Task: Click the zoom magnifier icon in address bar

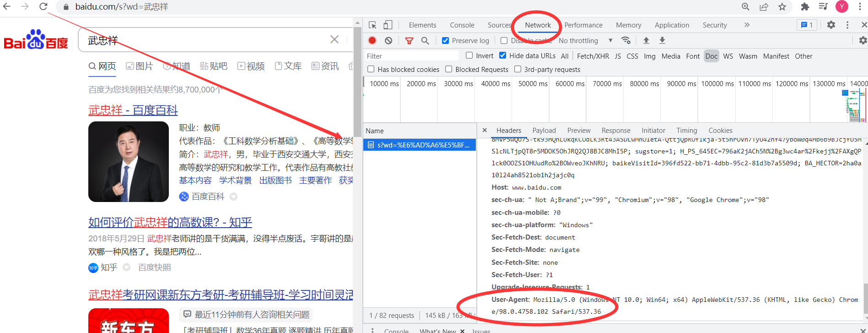Action: click(x=745, y=6)
